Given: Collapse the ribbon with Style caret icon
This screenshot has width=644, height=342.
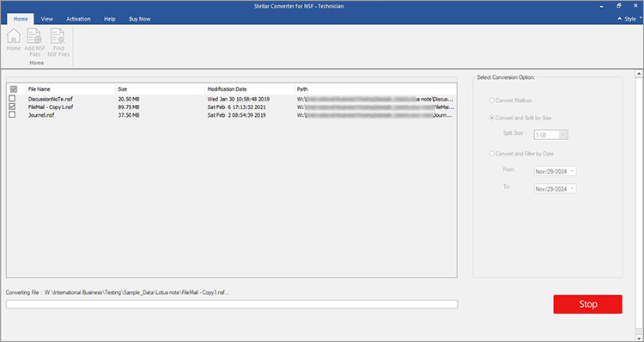Looking at the screenshot, I should [619, 19].
